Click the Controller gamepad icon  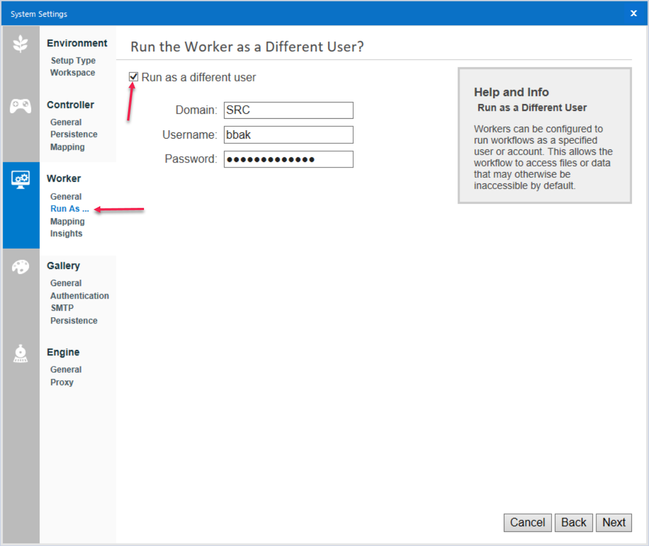(x=20, y=106)
